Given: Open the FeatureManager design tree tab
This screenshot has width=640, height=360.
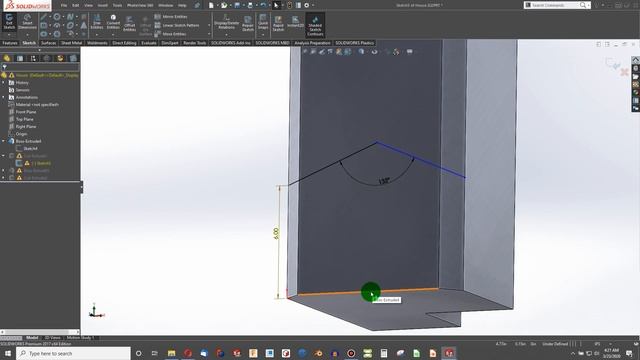Looking at the screenshot, I should [x=7, y=58].
